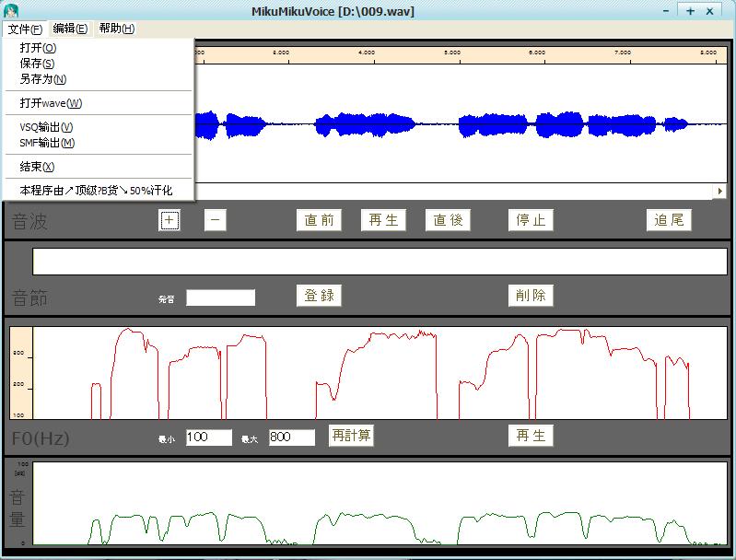736x560 pixels.
Task: Play F0 pitch with 再生 button
Action: pos(531,436)
